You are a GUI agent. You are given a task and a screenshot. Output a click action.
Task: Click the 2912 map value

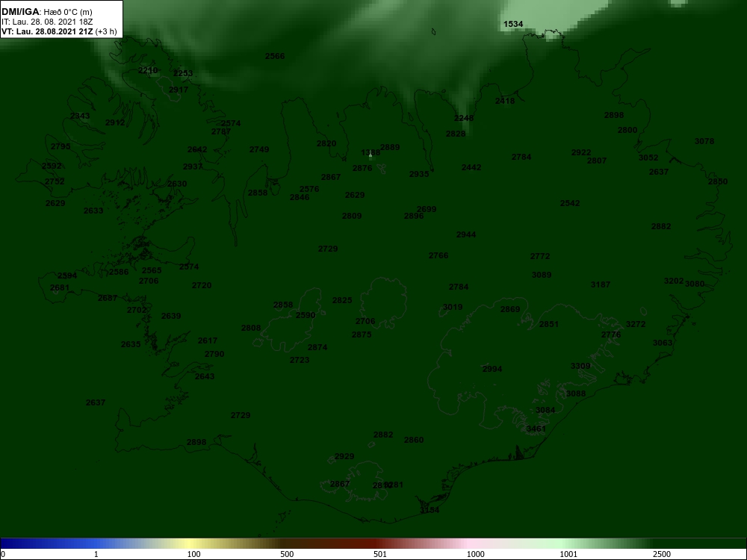click(x=115, y=122)
